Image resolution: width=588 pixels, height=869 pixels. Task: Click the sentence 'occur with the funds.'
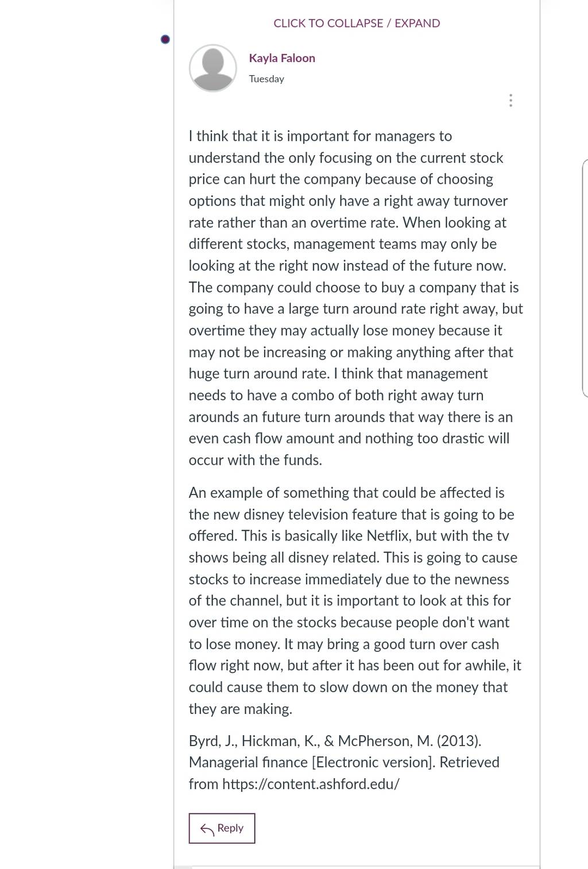point(256,460)
